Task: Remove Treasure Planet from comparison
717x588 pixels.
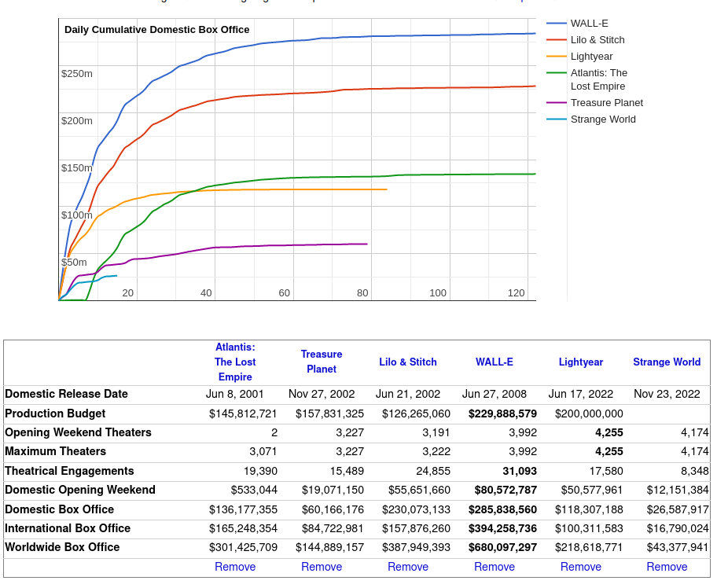Action: 322,567
